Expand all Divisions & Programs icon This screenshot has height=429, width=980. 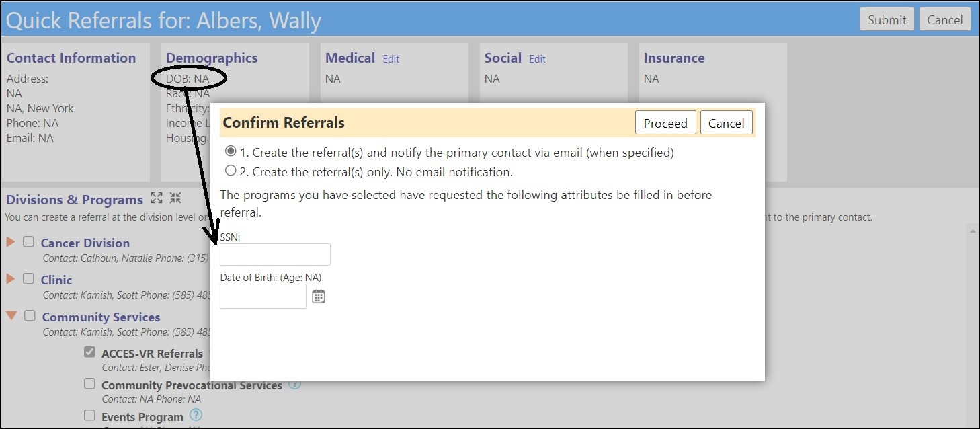click(157, 198)
